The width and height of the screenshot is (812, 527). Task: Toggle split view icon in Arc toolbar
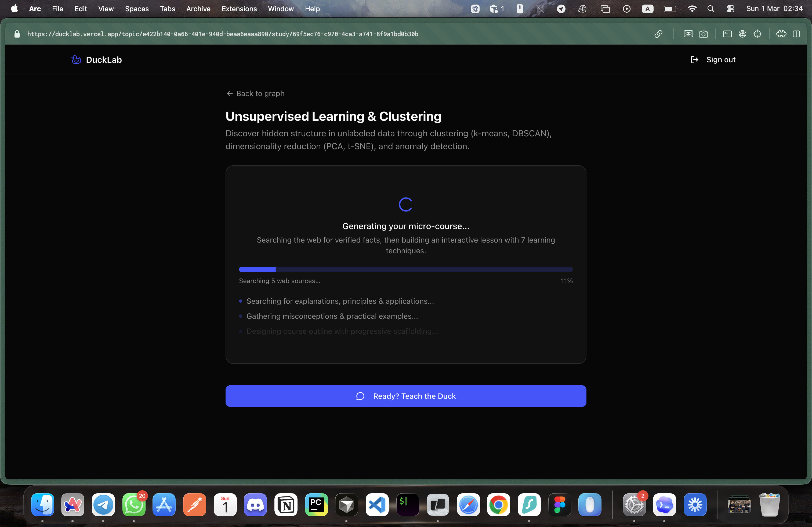[796, 34]
